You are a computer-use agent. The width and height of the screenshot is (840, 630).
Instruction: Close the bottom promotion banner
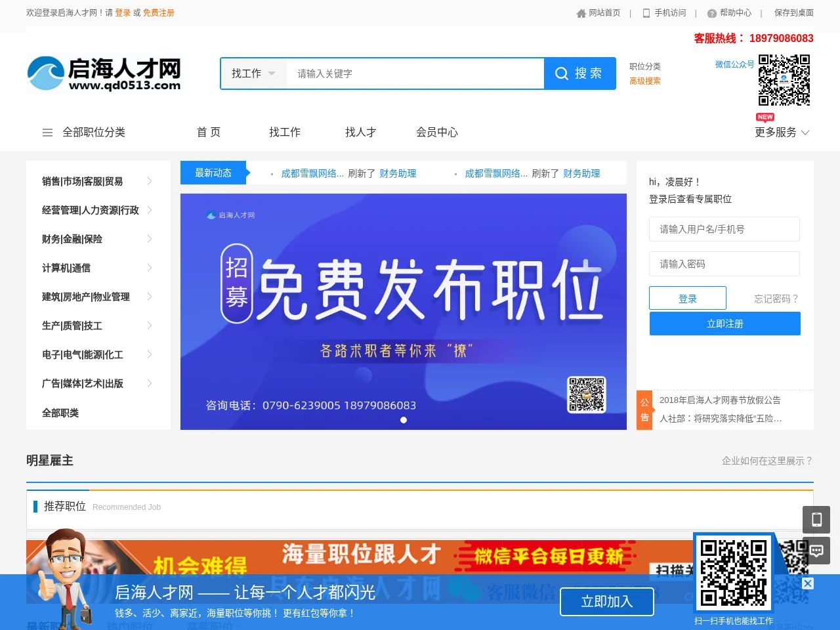point(808,583)
